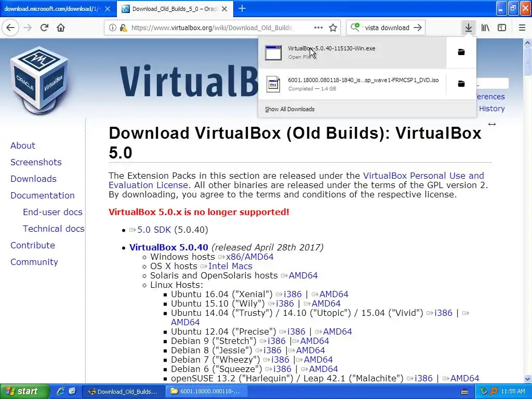Bookmark this page with the star icon
532x399 pixels.
pyautogui.click(x=333, y=28)
